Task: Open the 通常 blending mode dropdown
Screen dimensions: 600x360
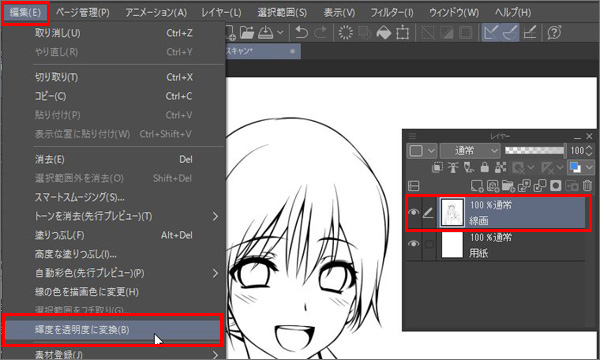Action: coord(470,151)
